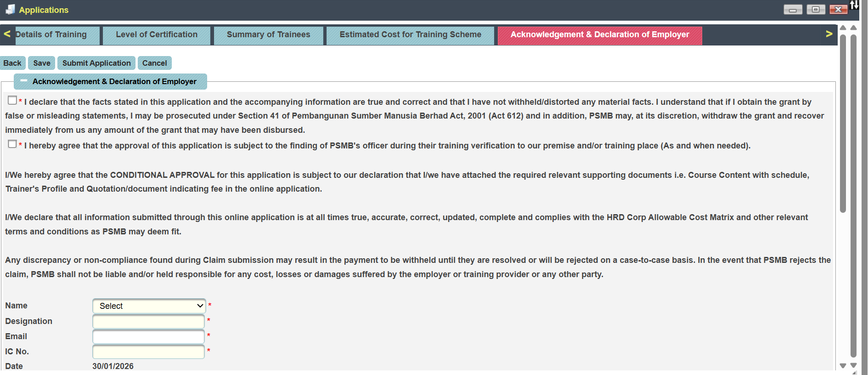Click the Cancel button
Viewport: 868px width, 375px height.
pyautogui.click(x=154, y=63)
